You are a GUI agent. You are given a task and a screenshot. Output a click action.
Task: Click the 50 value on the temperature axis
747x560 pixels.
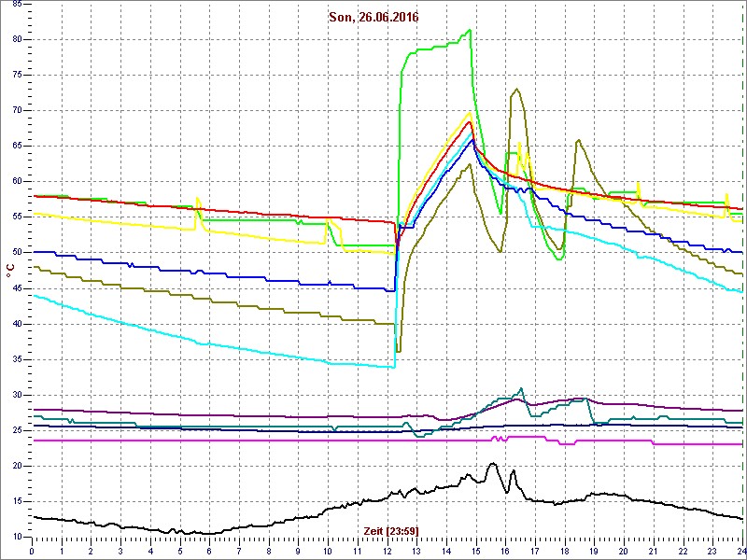(x=16, y=253)
